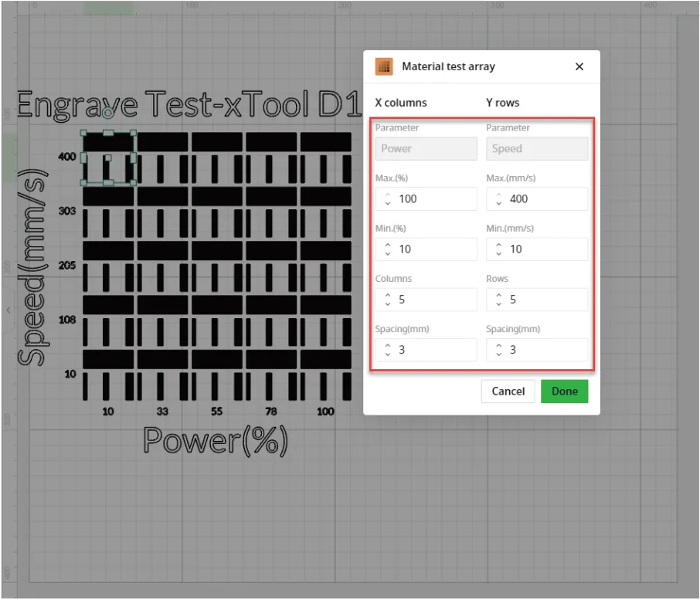Click the Columns count input
The width and height of the screenshot is (700, 600).
point(426,300)
